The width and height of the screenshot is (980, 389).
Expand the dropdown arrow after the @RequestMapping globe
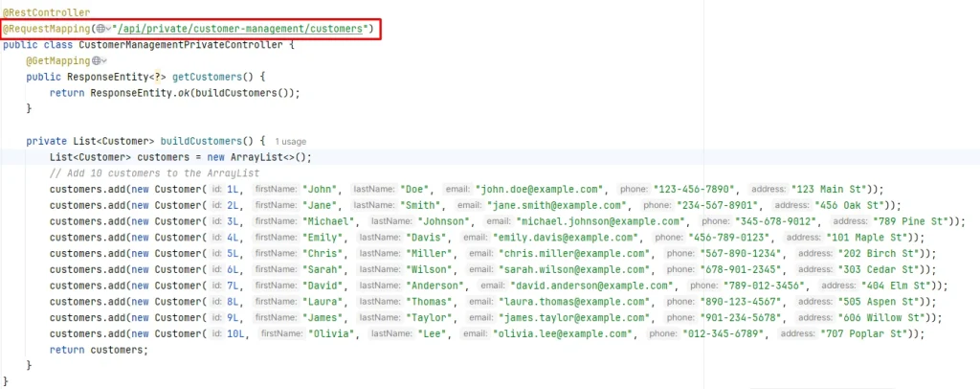[110, 30]
